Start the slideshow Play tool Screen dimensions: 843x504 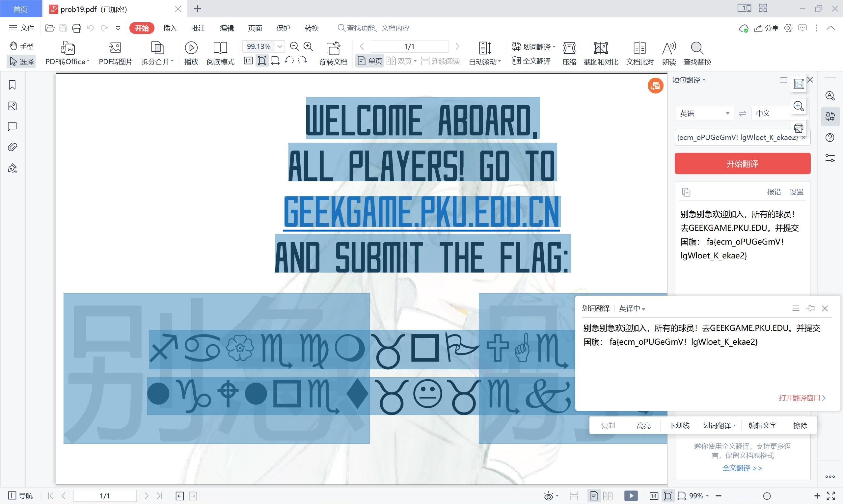(191, 48)
